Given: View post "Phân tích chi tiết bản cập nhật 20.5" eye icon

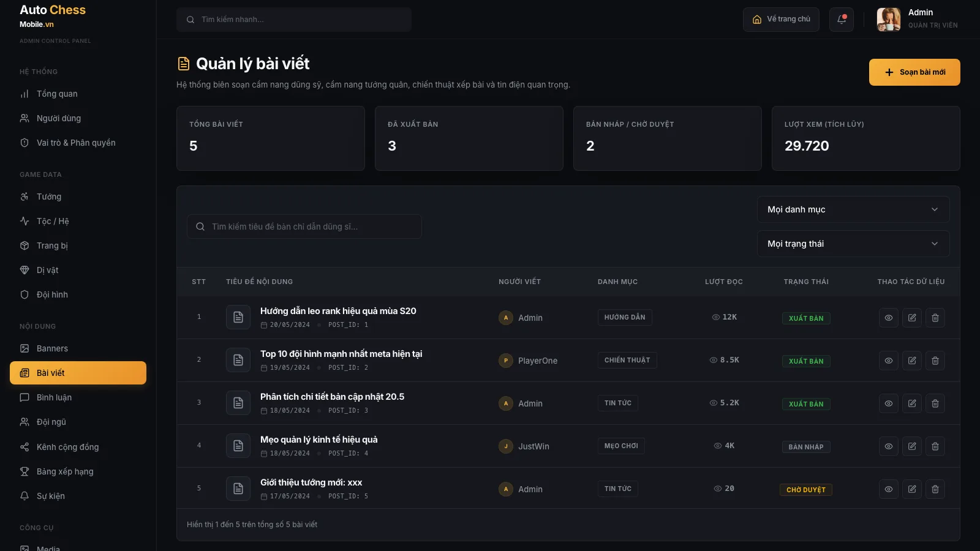Looking at the screenshot, I should (889, 403).
